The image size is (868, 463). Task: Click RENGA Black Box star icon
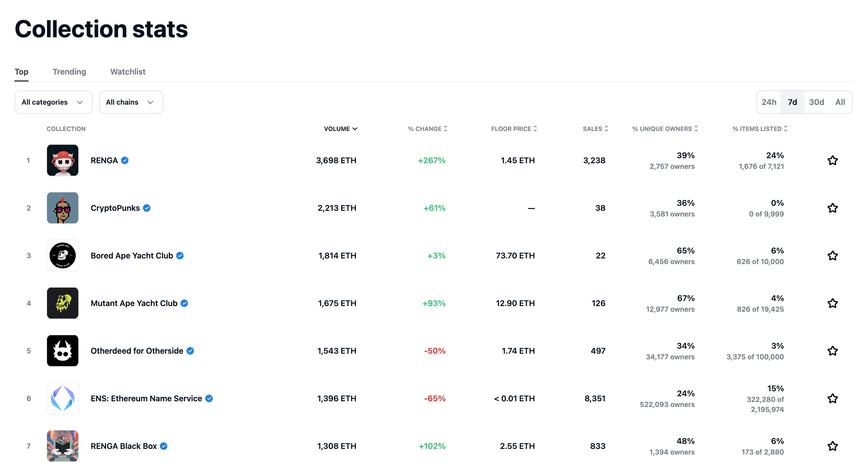click(x=832, y=446)
